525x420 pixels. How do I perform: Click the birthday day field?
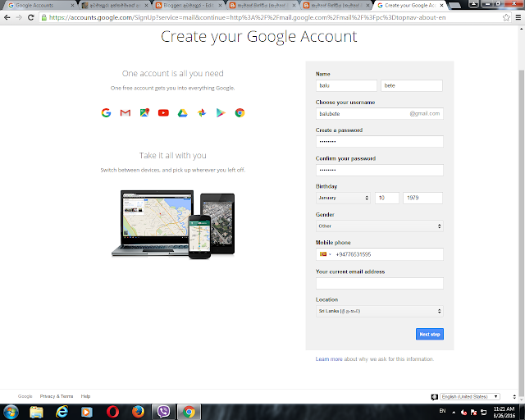click(x=387, y=198)
